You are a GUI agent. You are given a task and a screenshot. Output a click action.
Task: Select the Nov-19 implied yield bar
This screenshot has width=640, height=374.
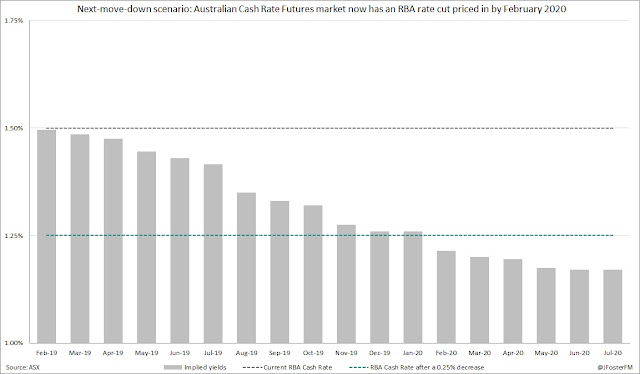347,284
